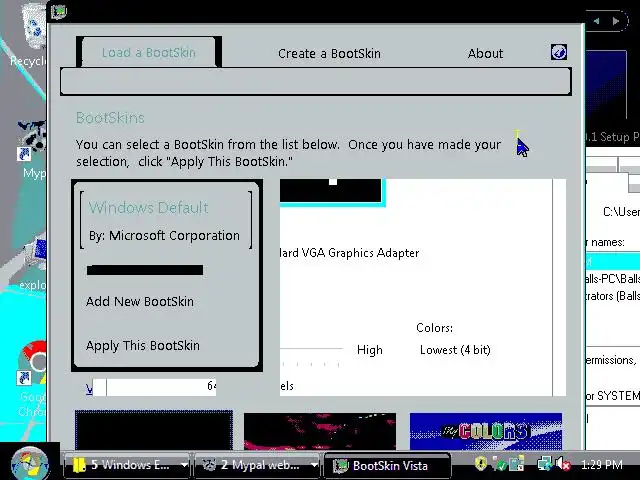
Task: Open the Windows Start orb
Action: [x=30, y=464]
